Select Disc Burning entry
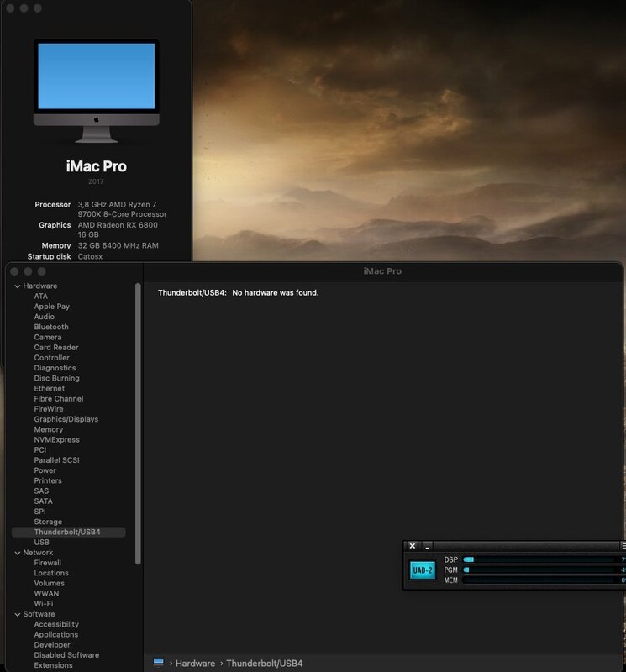626x672 pixels. (56, 379)
